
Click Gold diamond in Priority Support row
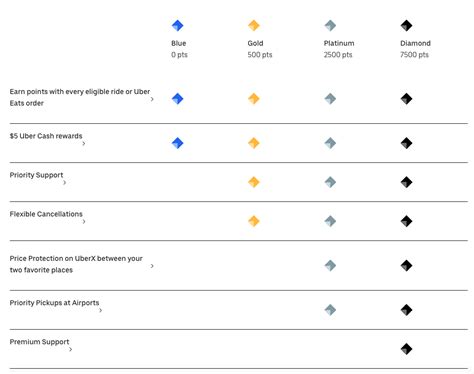(x=254, y=182)
